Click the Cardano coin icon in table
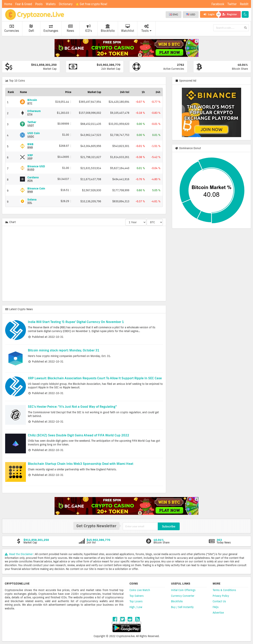Viewport: 253px width, 644px height. click(x=22, y=179)
